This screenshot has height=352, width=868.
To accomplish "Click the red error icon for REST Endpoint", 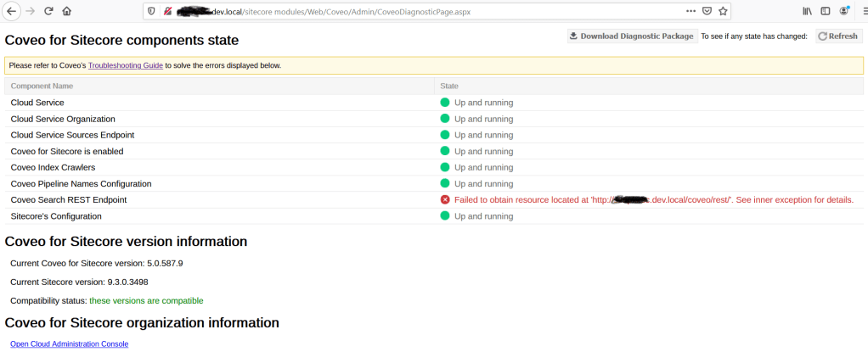I will click(x=445, y=199).
